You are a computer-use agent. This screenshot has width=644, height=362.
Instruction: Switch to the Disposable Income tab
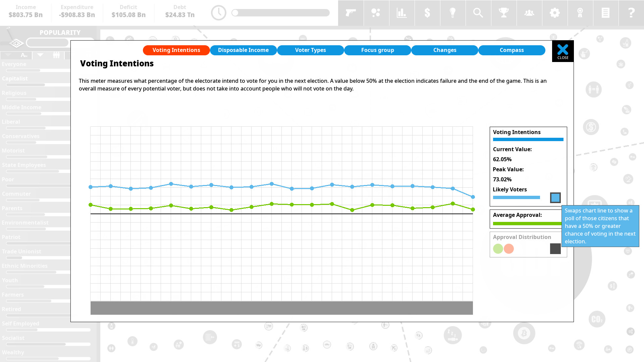[243, 50]
